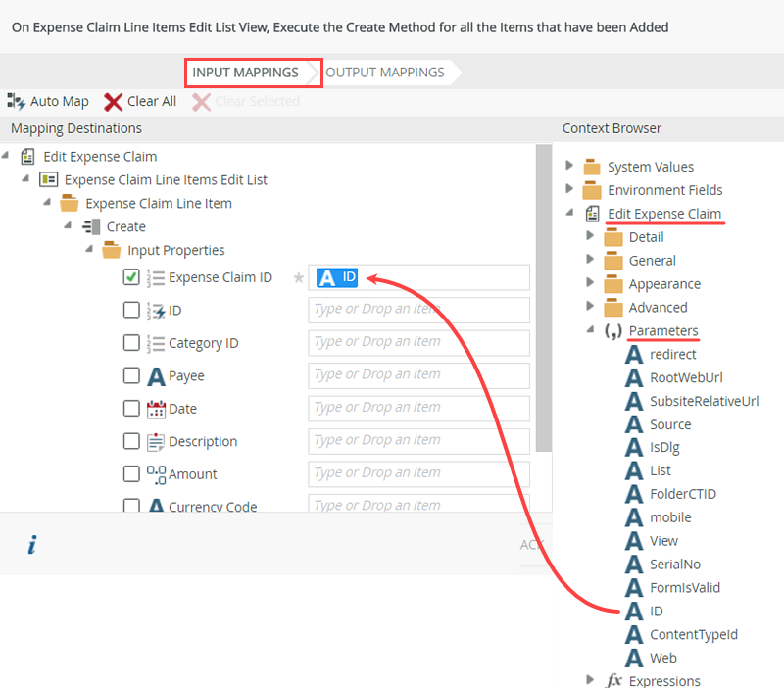Screen dimensions: 784x688
Task: Switch to the Input Mappings tab
Action: (x=246, y=73)
